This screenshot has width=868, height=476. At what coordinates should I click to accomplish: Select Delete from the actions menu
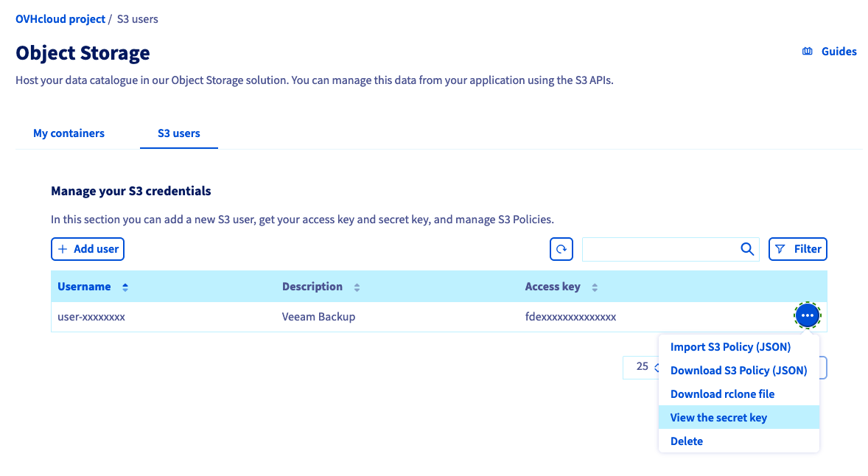tap(686, 441)
